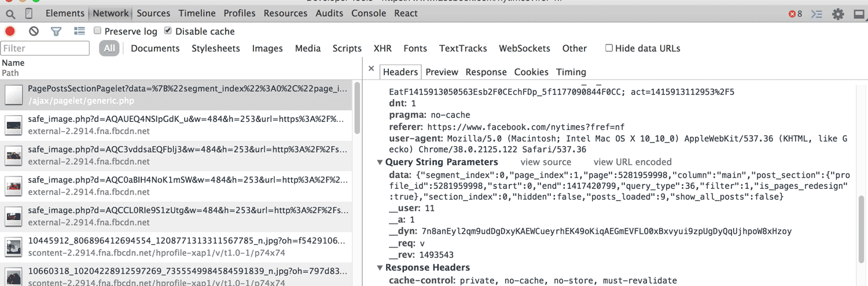
Task: Click the dock-side toggle icon
Action: (x=859, y=13)
